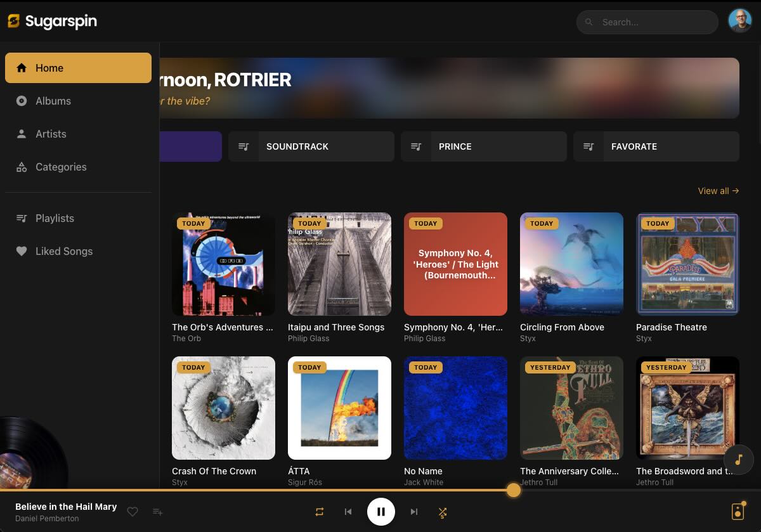Skip to next track

pos(414,512)
